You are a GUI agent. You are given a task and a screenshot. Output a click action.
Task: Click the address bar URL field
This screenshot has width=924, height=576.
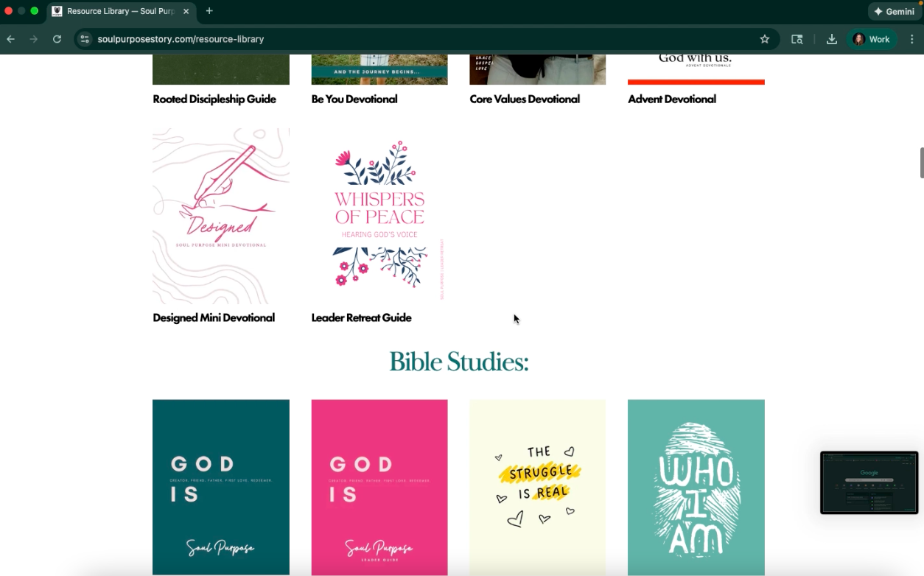pos(424,39)
